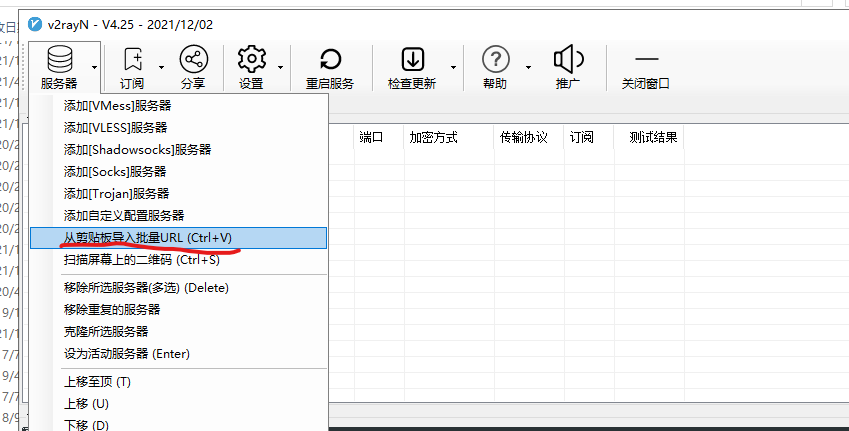Click Restart Service (重启服务) icon

(330, 60)
